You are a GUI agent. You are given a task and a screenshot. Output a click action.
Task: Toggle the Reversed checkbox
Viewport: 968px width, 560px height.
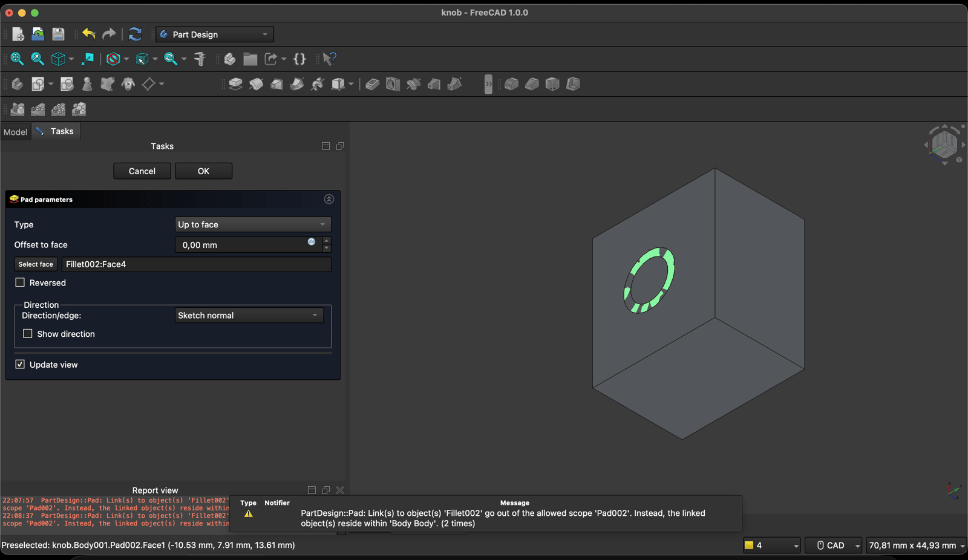(x=20, y=282)
